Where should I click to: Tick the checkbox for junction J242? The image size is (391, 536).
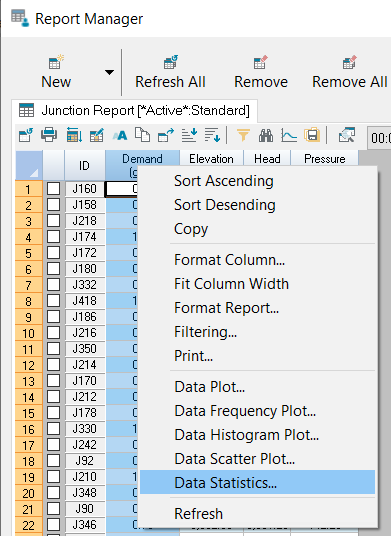[x=53, y=445]
